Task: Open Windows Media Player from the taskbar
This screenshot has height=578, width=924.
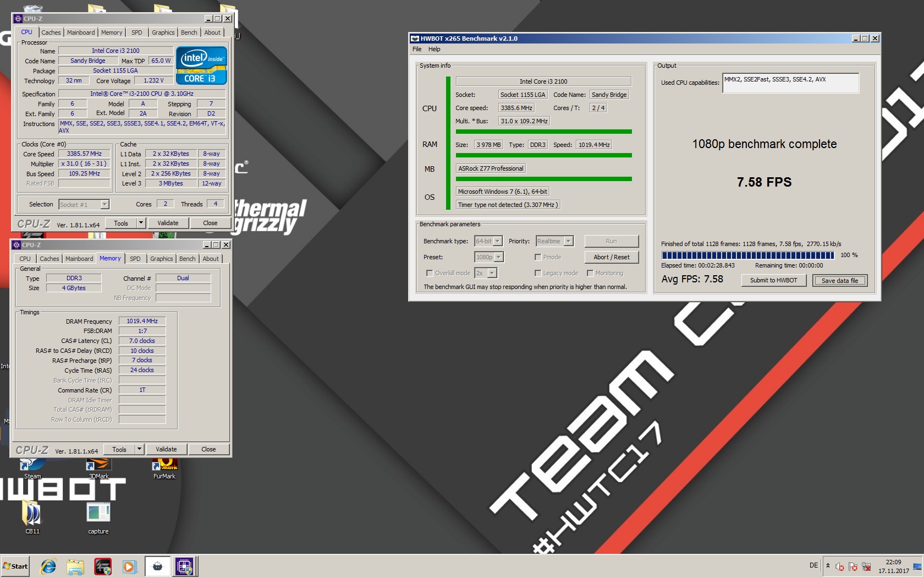Action: 129,566
